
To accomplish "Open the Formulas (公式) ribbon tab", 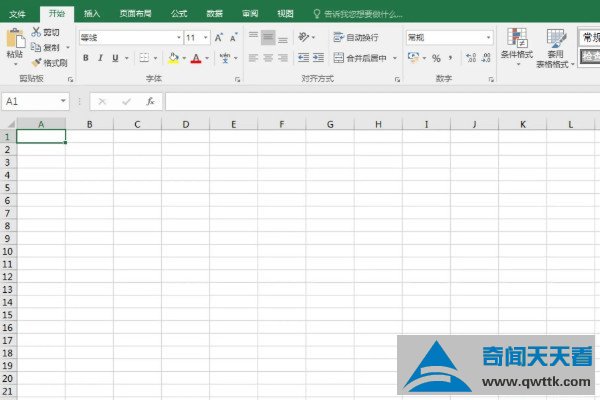I will 178,14.
